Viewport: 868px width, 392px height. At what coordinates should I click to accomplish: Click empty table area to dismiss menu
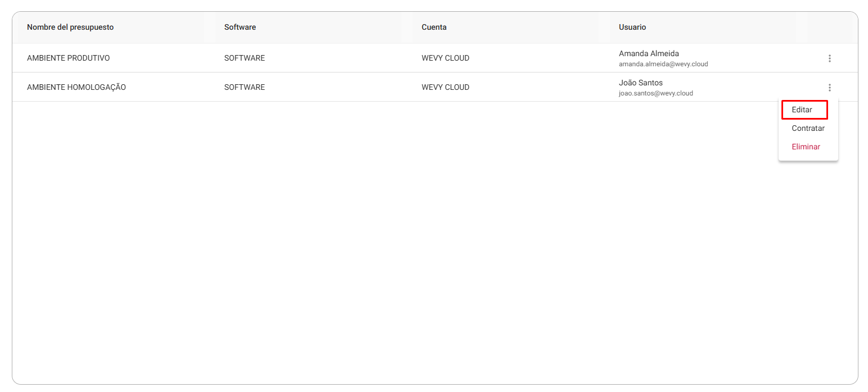tap(394, 241)
